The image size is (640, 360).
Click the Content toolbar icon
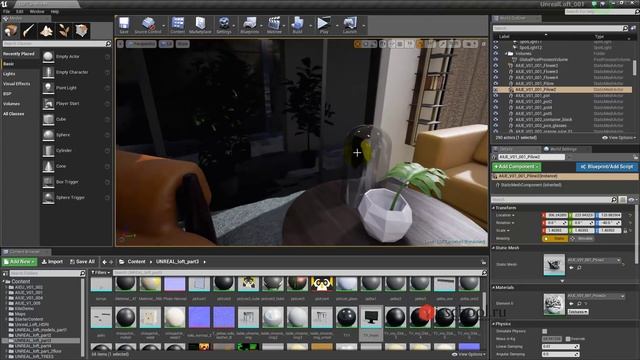(x=178, y=24)
